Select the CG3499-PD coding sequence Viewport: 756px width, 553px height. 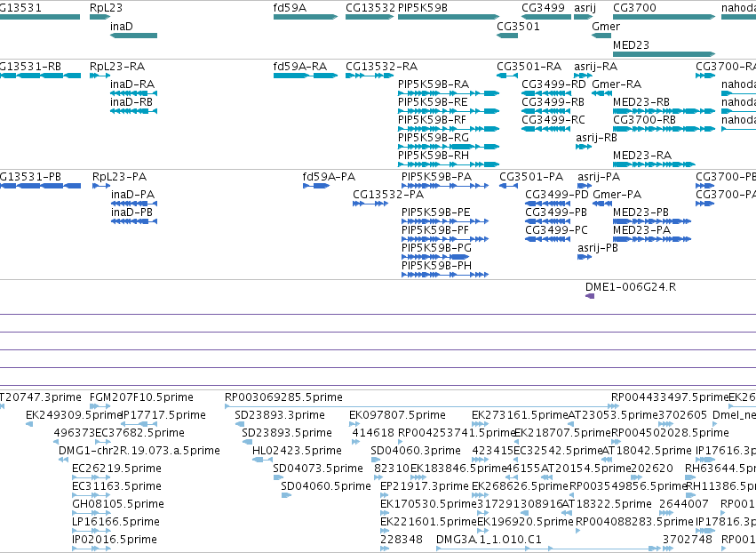click(x=548, y=204)
